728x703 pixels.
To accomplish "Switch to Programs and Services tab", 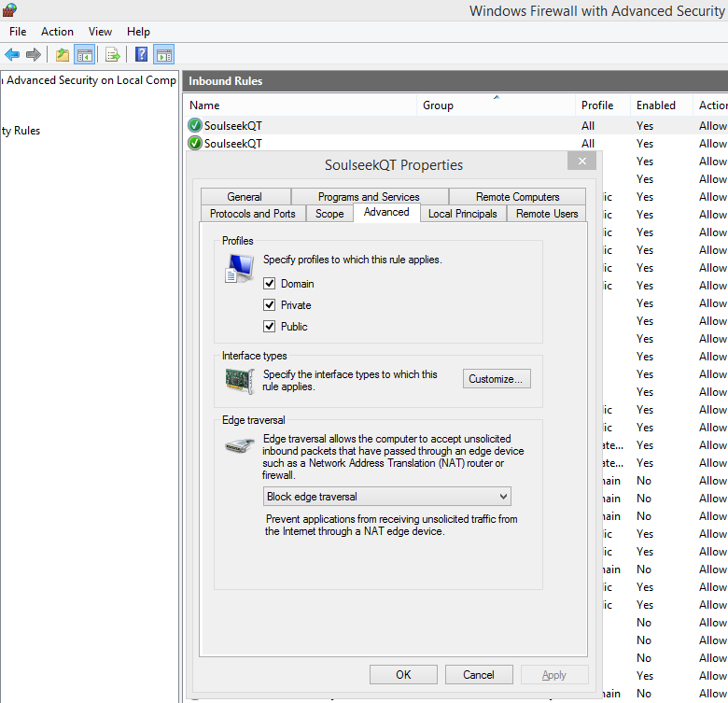I will click(369, 196).
